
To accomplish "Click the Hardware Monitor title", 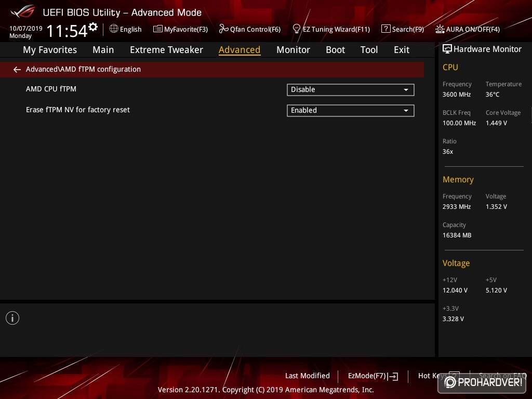I will click(487, 49).
